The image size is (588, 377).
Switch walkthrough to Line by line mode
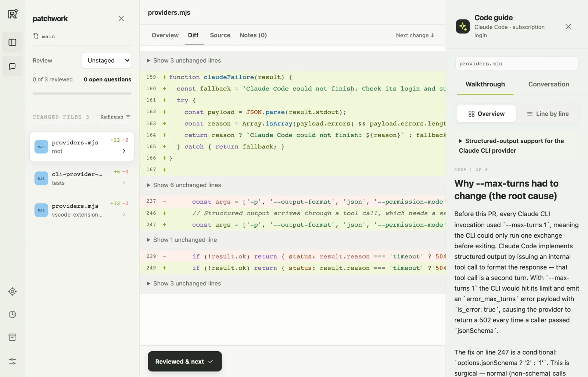coord(548,114)
